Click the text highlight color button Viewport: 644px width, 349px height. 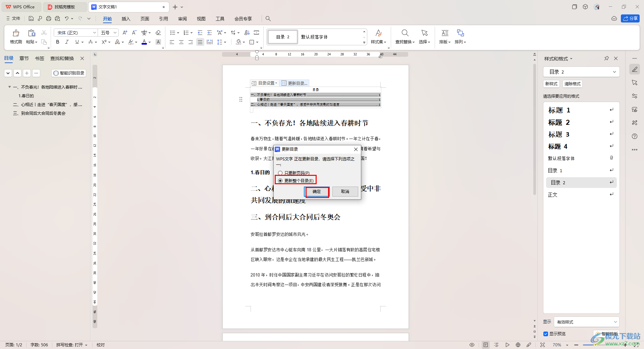(x=131, y=42)
